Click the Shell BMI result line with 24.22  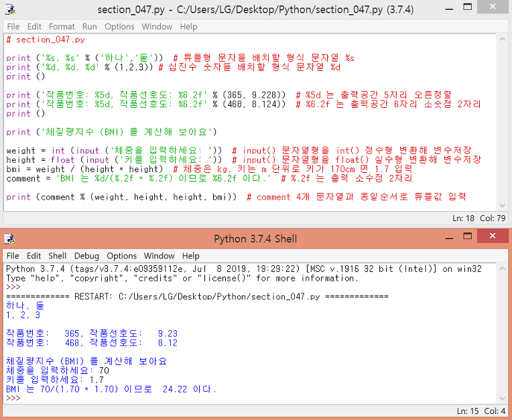111,389
